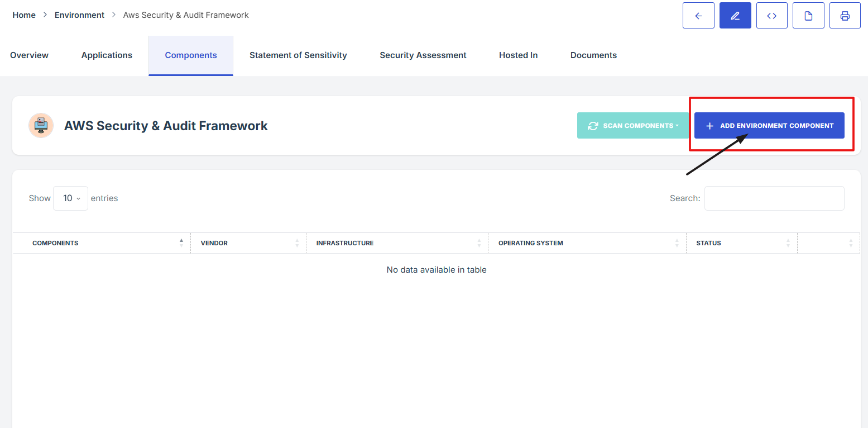Open the code view brackets icon
This screenshot has width=868, height=428.
[x=771, y=16]
